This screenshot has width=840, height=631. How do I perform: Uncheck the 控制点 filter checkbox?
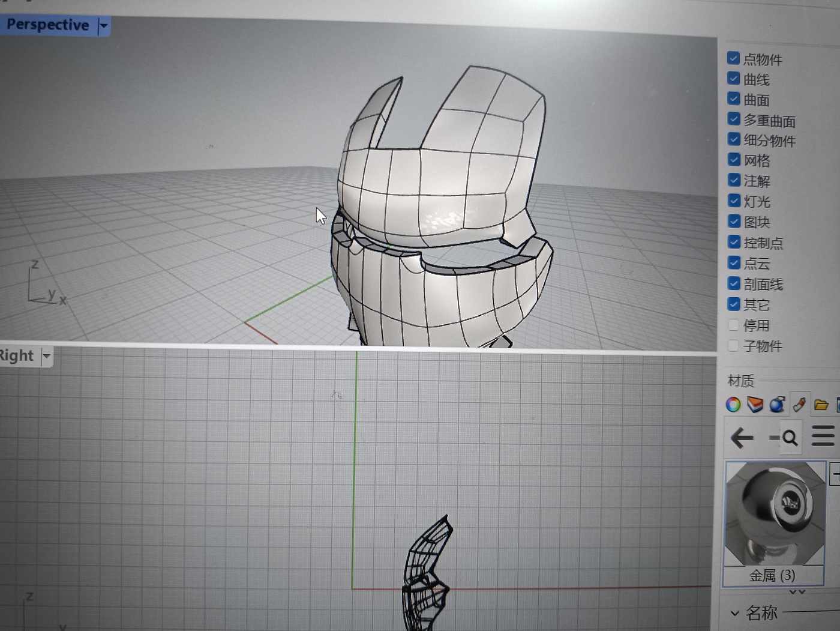click(734, 242)
